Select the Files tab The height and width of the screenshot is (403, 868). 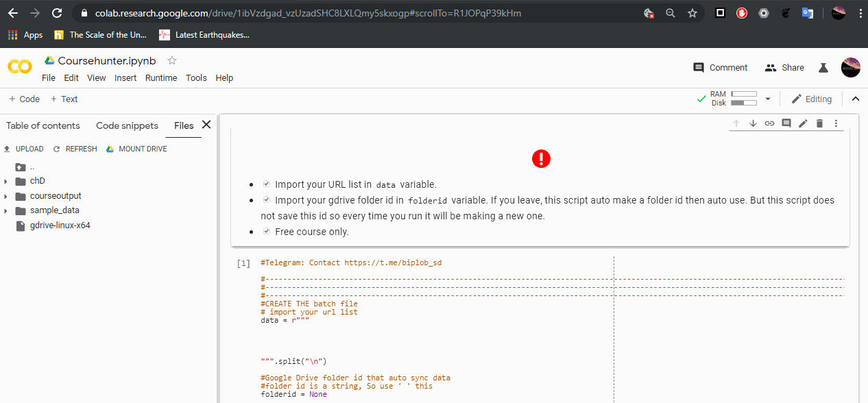(x=184, y=125)
